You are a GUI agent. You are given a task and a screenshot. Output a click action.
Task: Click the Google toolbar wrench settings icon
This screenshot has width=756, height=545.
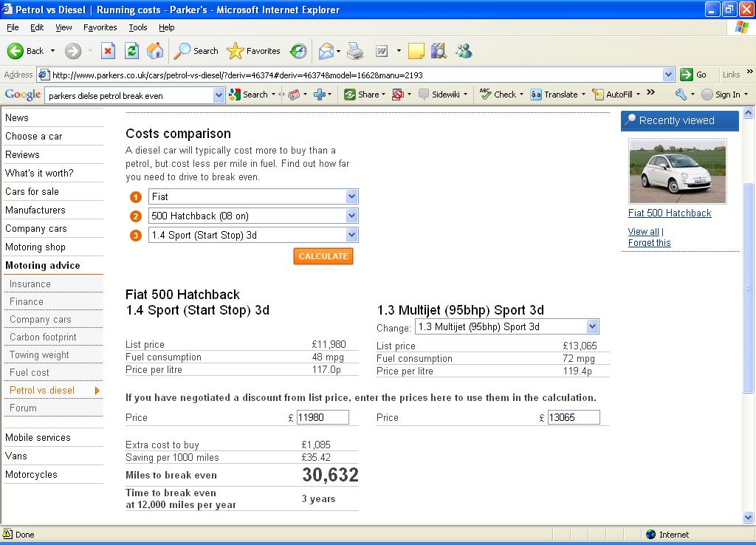click(x=681, y=95)
